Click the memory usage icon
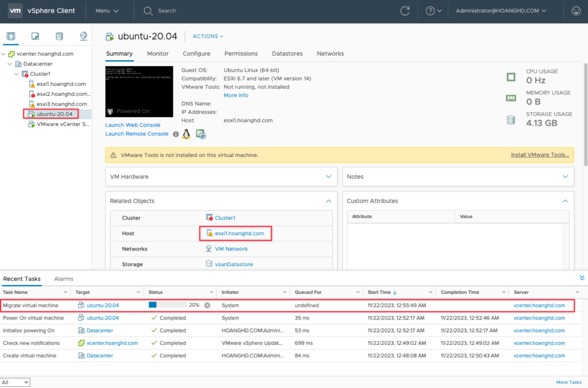Image resolution: width=588 pixels, height=388 pixels. [510, 98]
